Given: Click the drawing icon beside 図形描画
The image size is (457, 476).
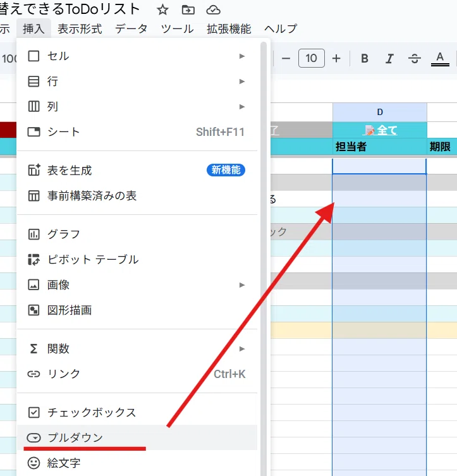Looking at the screenshot, I should click(34, 310).
